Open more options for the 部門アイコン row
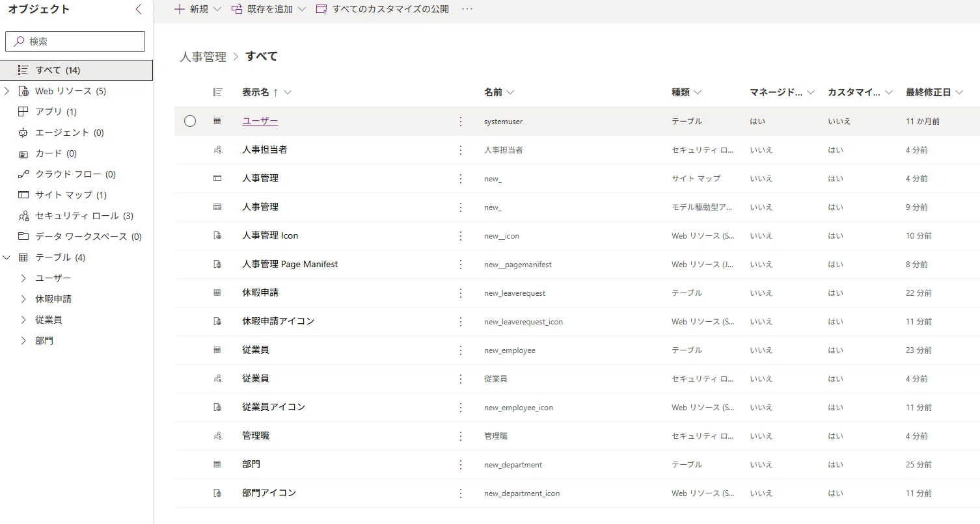The width and height of the screenshot is (980, 524). pyautogui.click(x=461, y=493)
